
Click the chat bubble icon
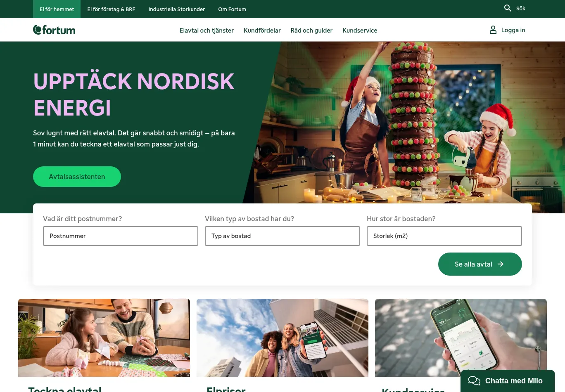point(474,381)
